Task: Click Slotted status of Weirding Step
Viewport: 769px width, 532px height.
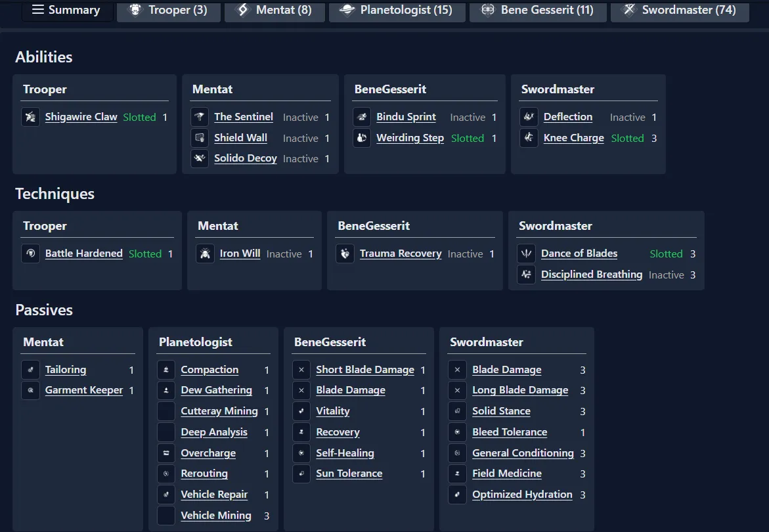Action: tap(468, 139)
